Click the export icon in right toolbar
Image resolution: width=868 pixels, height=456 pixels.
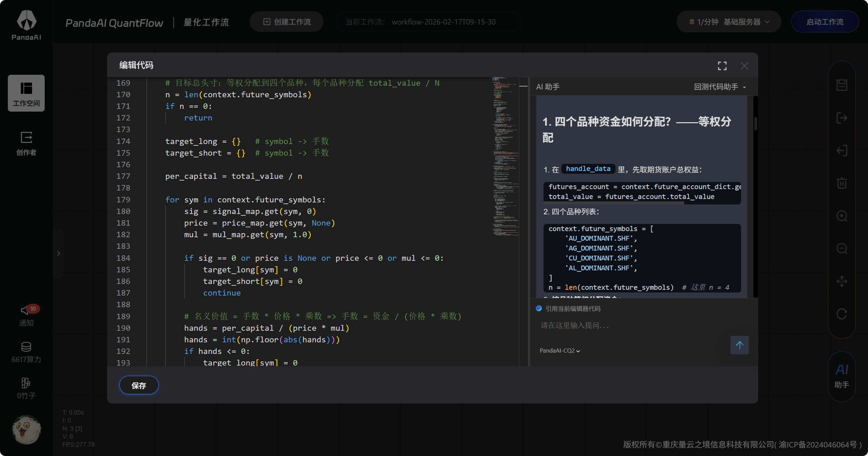coord(842,118)
